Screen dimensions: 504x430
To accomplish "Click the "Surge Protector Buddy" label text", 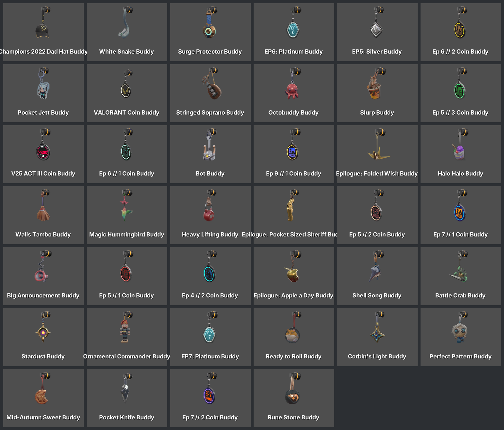I will pyautogui.click(x=210, y=52).
